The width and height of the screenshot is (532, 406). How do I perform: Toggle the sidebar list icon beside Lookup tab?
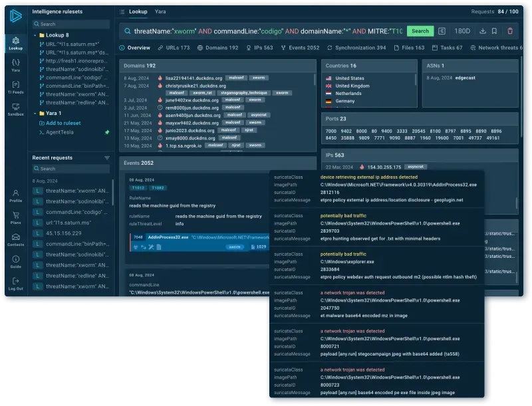point(121,12)
